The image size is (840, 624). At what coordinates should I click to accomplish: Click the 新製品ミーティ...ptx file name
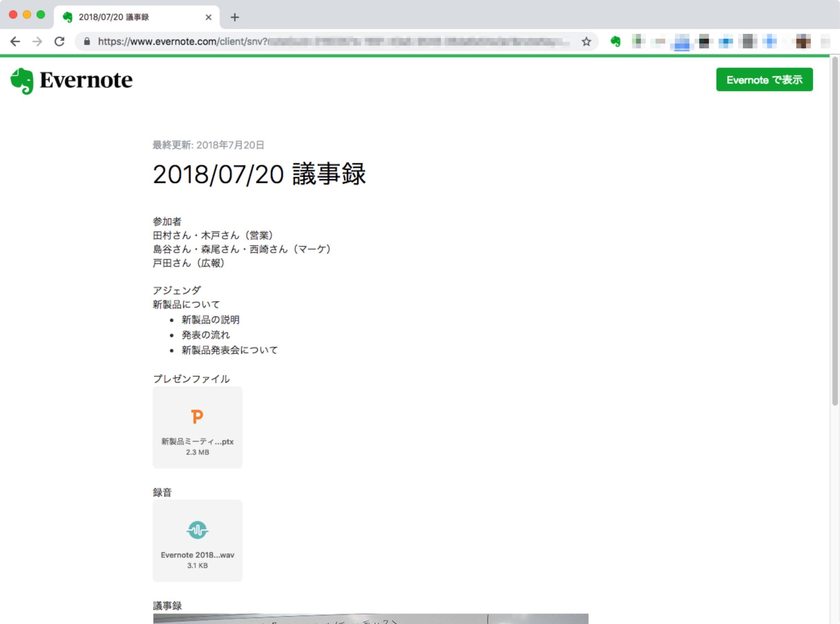pyautogui.click(x=197, y=442)
